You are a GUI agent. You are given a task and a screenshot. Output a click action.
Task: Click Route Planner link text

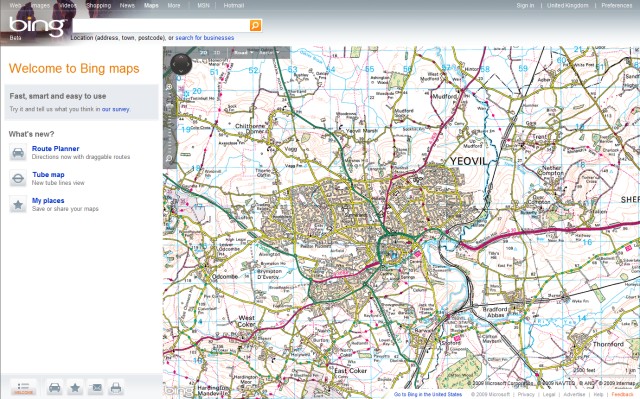click(x=56, y=149)
